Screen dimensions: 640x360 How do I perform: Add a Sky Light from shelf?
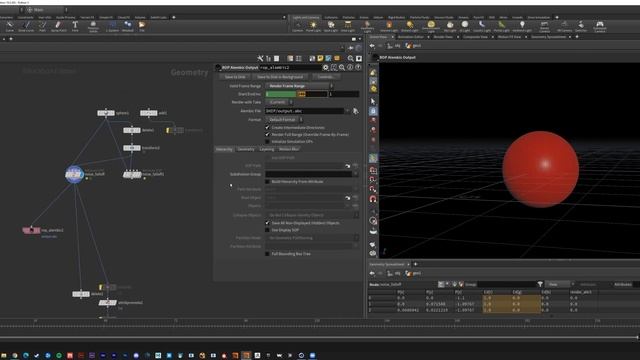[450, 27]
